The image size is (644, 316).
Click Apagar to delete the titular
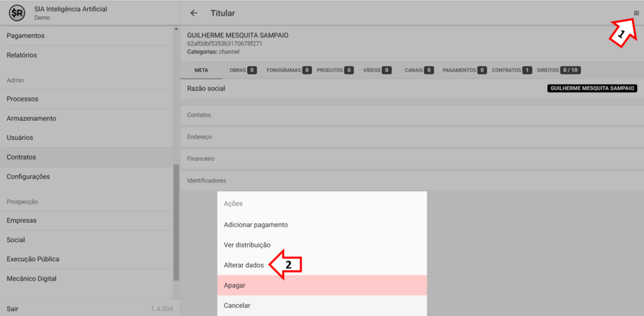pos(235,285)
